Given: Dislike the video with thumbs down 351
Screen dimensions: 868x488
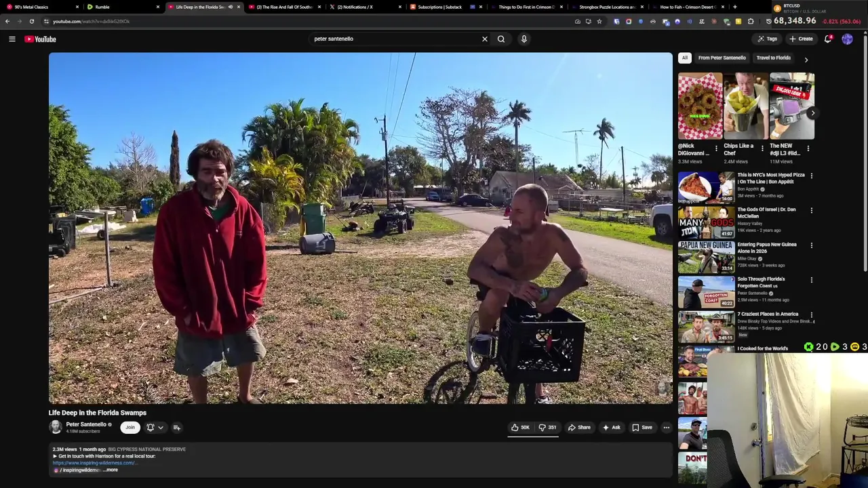Looking at the screenshot, I should click(547, 428).
